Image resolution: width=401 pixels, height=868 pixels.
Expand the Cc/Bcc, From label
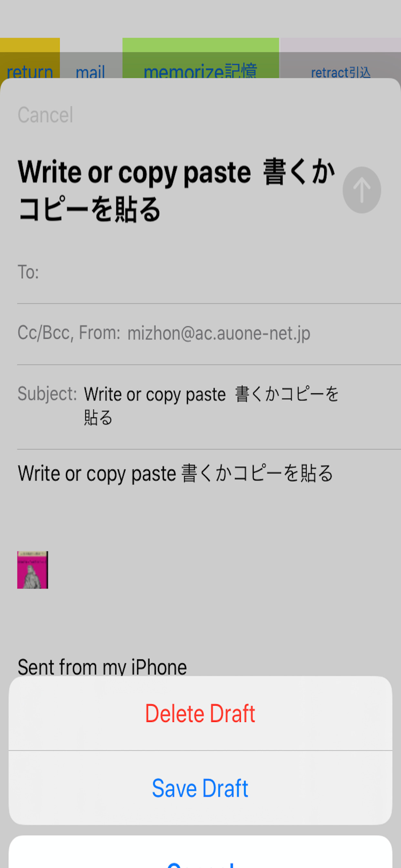(69, 333)
